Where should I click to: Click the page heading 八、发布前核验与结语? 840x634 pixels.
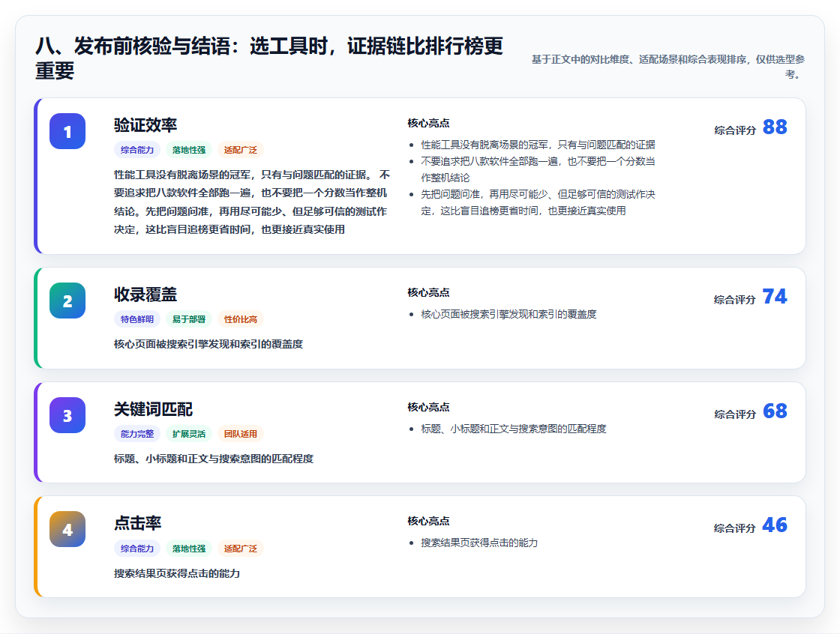click(269, 58)
